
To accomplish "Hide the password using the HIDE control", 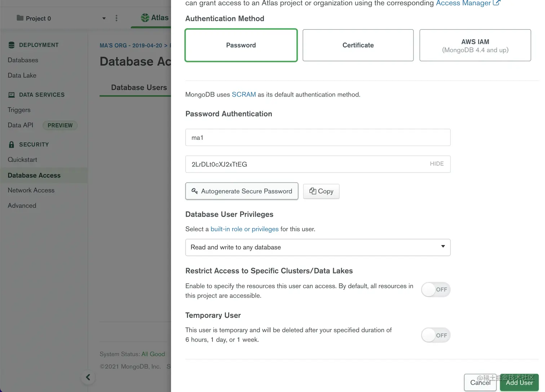I will click(437, 164).
